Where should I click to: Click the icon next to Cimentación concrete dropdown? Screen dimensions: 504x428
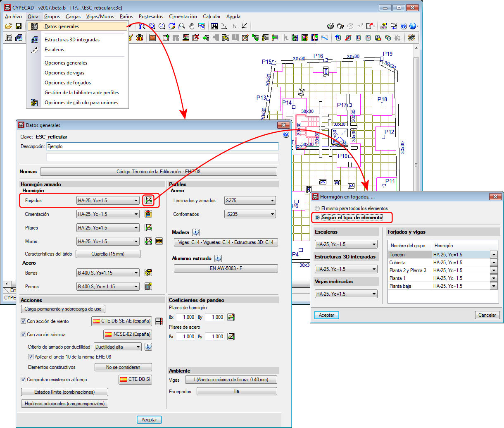(148, 214)
